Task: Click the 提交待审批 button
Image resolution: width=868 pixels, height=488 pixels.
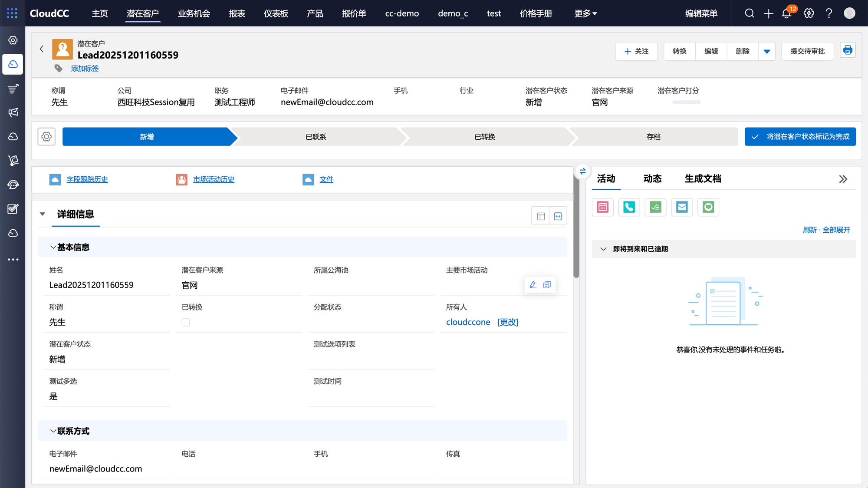Action: (x=807, y=51)
